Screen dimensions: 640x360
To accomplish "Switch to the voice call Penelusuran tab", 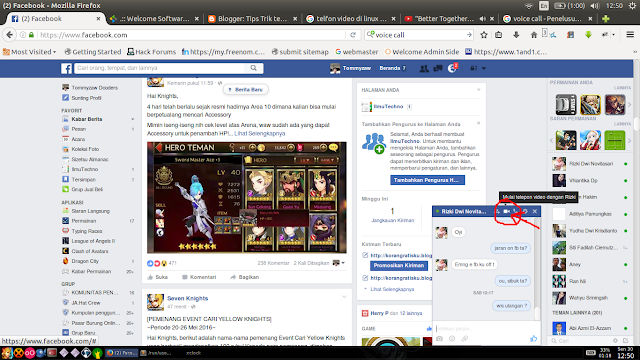I will [548, 19].
